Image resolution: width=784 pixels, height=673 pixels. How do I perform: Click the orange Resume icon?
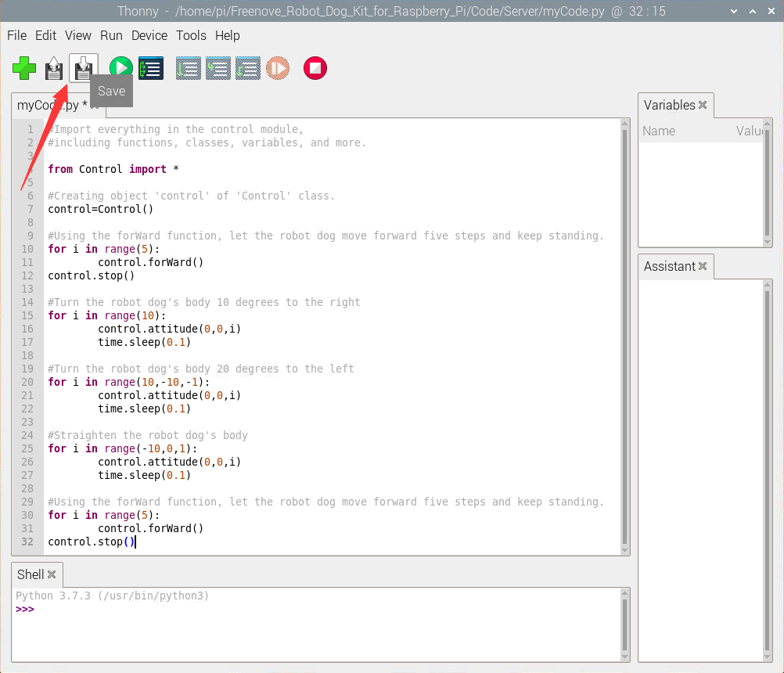point(278,69)
